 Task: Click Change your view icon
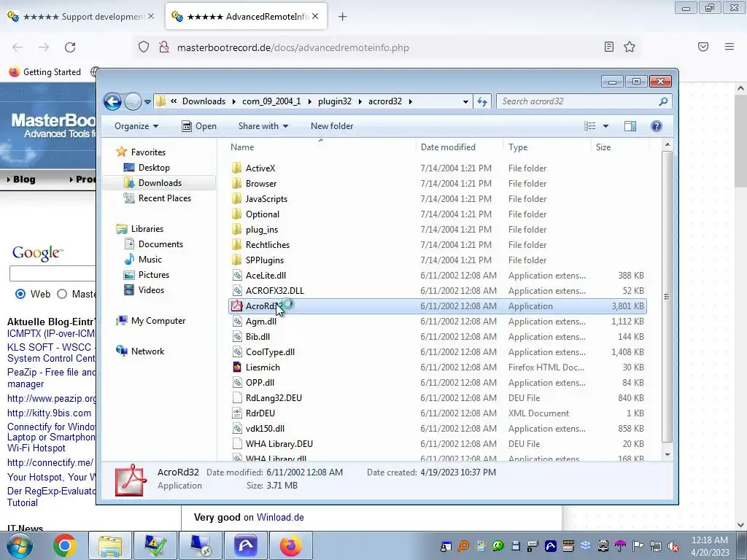pos(589,126)
